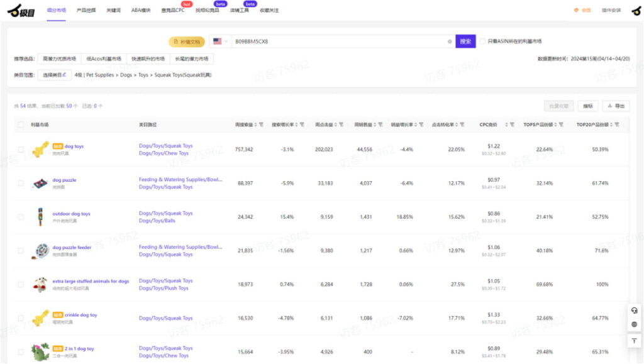Click the 极目 logo at top left
Image resolution: width=644 pixels, height=364 pixels.
[x=21, y=10]
